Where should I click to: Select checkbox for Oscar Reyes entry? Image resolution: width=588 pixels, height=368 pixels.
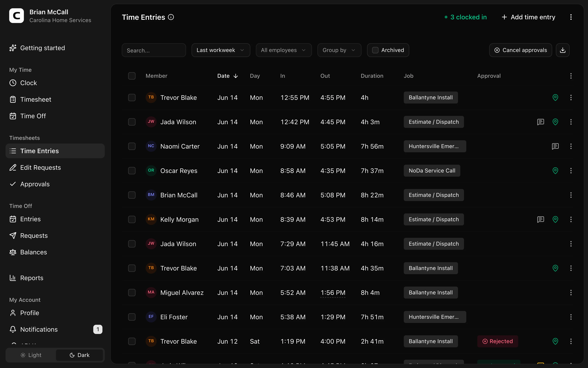coord(132,171)
